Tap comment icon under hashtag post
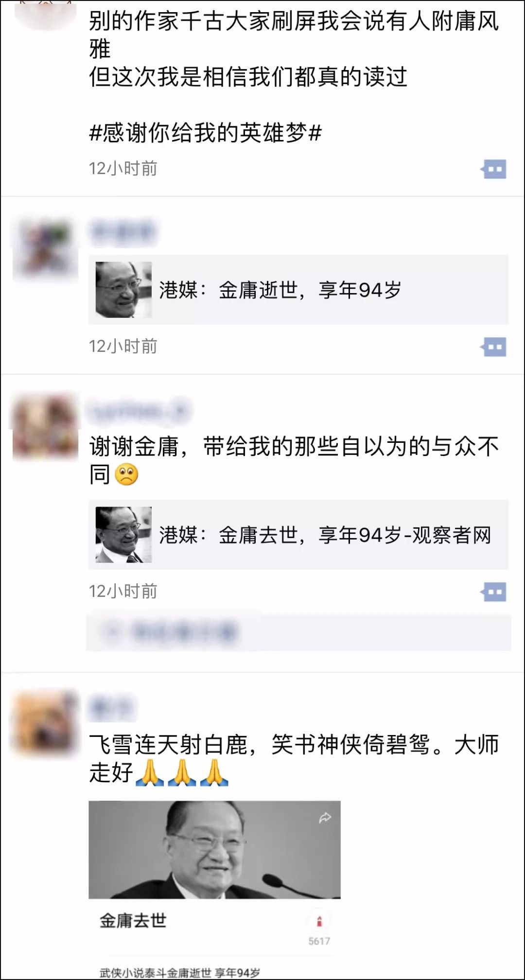525x980 pixels. click(x=494, y=169)
